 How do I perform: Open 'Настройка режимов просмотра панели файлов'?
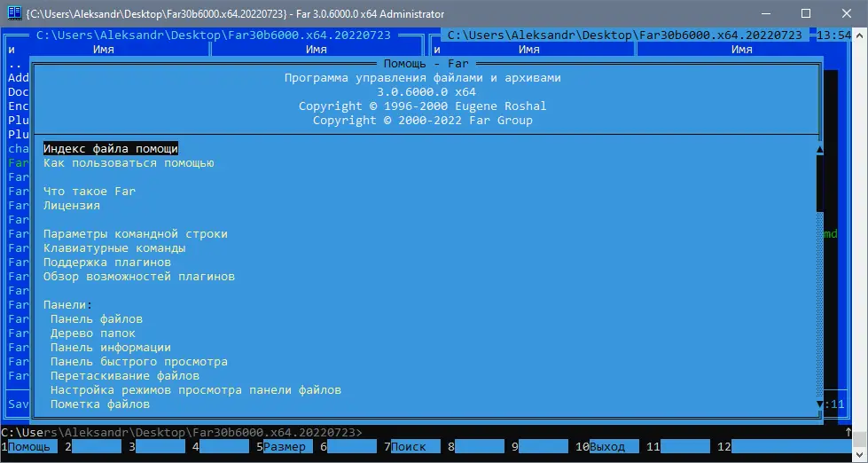tap(195, 390)
